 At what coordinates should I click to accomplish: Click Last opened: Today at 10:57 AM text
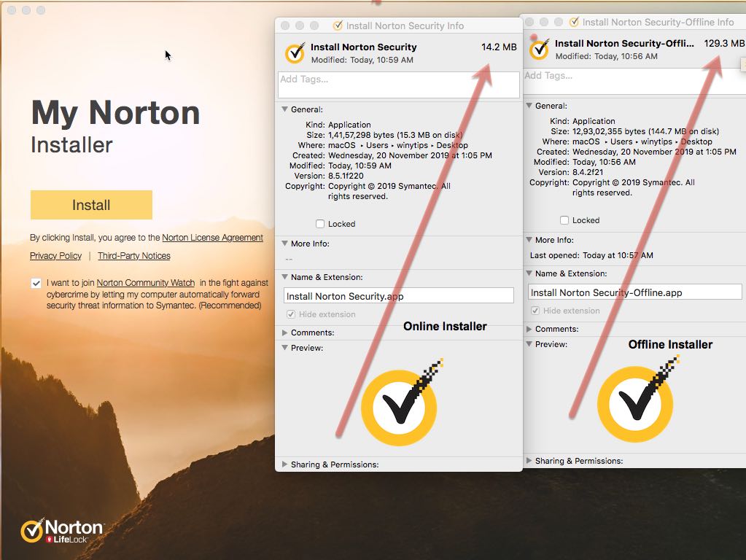pos(591,255)
